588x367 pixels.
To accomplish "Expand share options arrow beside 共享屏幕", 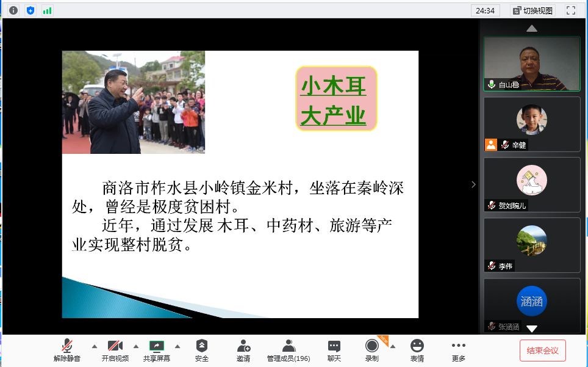I will (177, 346).
